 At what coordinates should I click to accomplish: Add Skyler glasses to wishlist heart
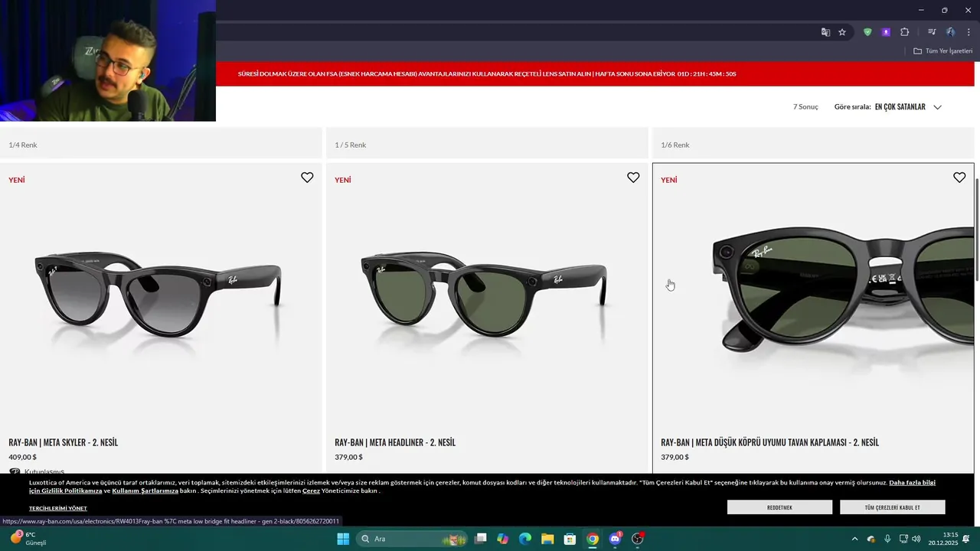click(x=307, y=178)
